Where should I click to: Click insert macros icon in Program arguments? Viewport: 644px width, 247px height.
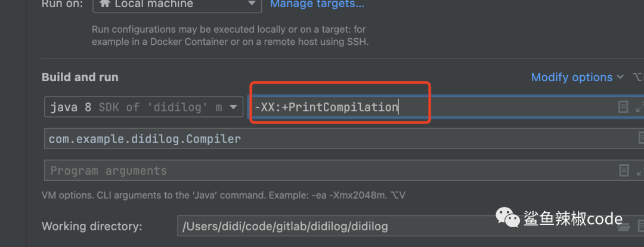coord(624,171)
